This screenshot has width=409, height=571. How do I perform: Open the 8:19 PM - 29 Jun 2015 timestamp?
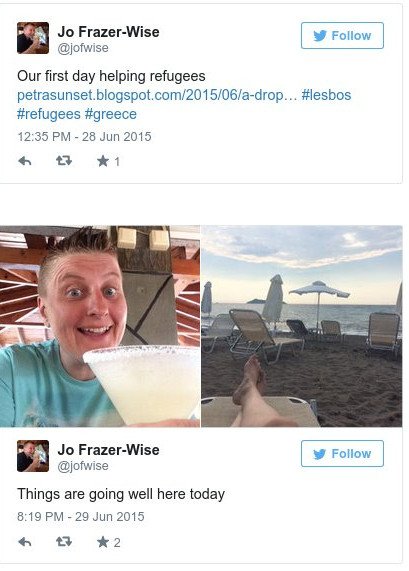click(x=81, y=517)
